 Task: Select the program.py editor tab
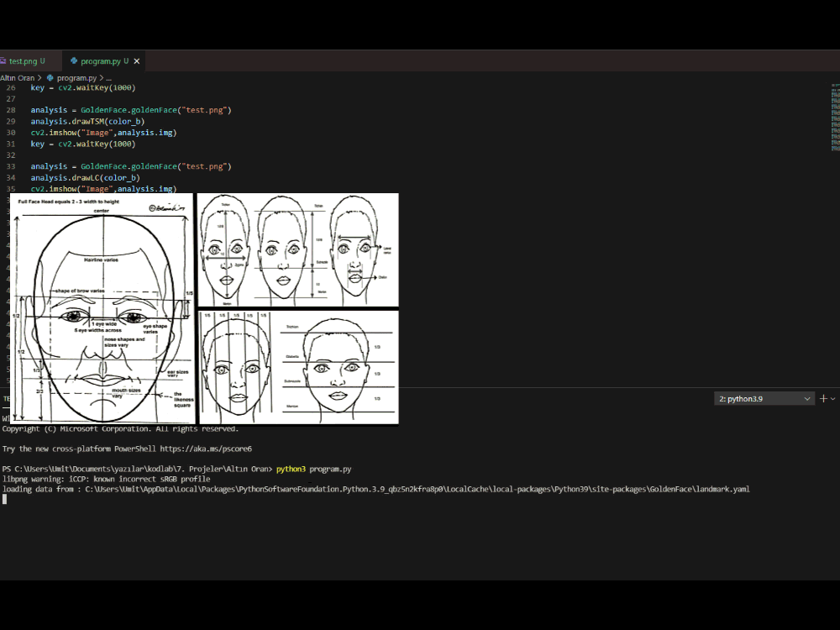[104, 61]
